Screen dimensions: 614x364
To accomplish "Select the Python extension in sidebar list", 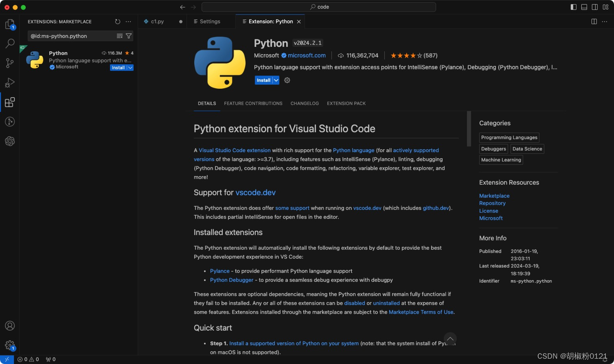I will (79, 60).
